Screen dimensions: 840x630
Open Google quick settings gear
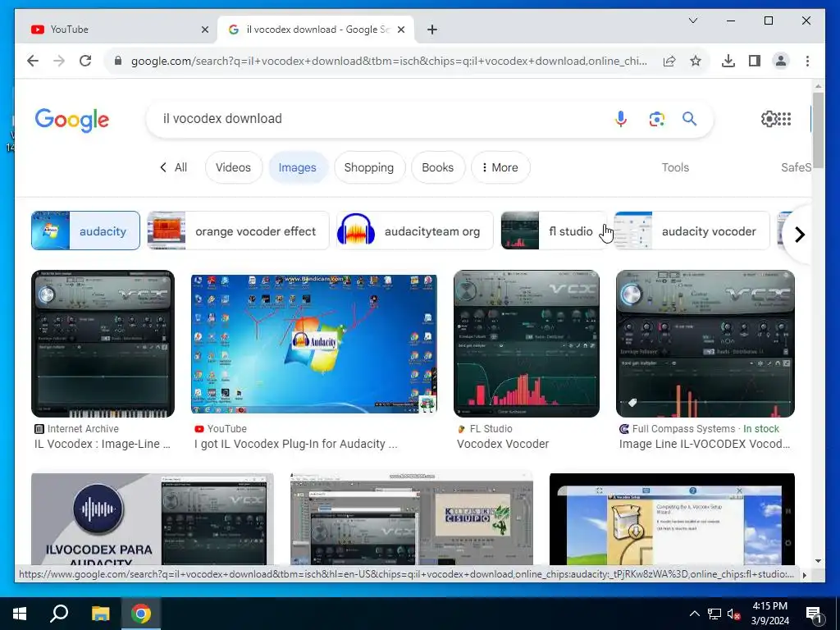click(768, 119)
